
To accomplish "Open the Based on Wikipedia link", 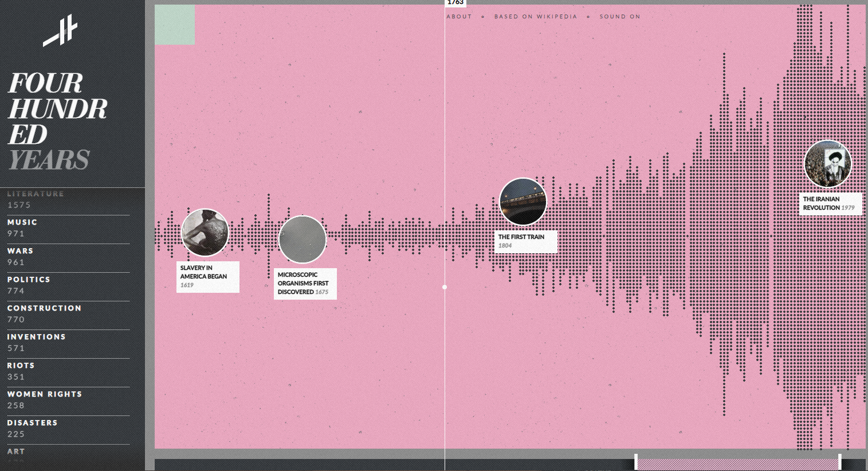I will [536, 17].
